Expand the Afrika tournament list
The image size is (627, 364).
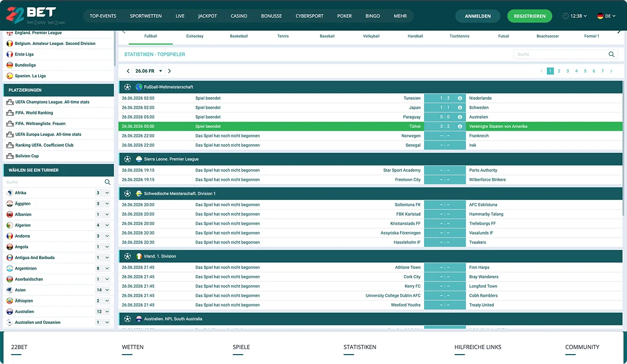coord(107,193)
